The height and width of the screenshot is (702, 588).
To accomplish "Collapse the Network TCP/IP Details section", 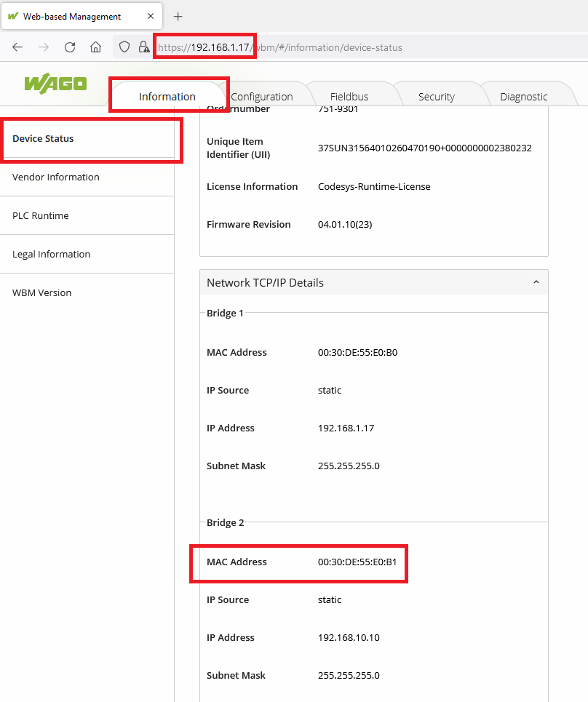I will point(536,282).
